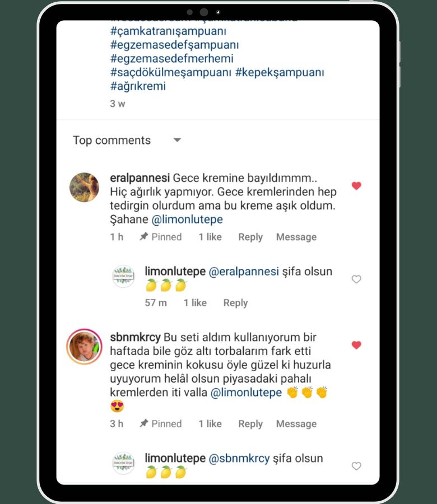Unlike the sbnmkrcy comment red heart
The width and height of the screenshot is (437, 504).
point(356,345)
